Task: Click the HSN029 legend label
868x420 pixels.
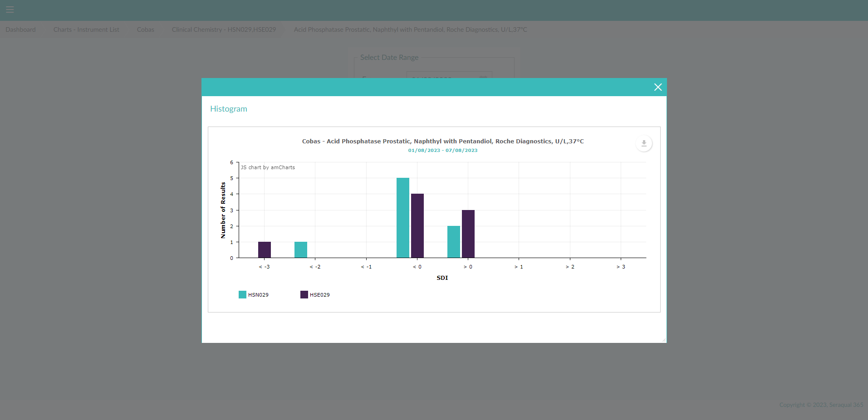Action: click(x=258, y=295)
